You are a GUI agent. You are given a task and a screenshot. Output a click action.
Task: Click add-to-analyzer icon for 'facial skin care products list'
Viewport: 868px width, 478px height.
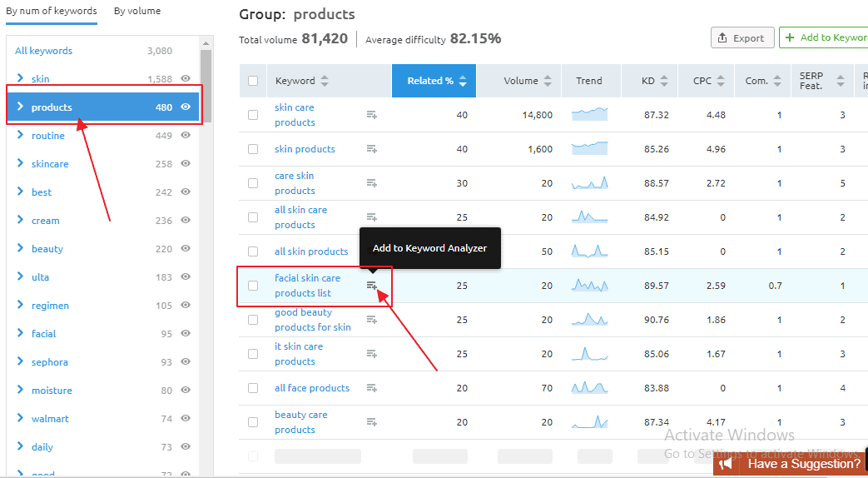coord(372,286)
